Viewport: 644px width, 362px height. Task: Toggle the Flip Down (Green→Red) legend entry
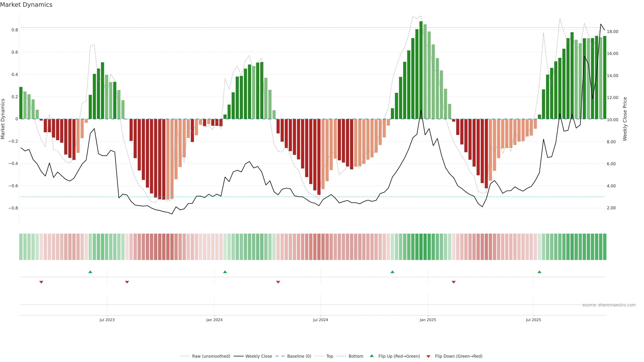(x=459, y=356)
